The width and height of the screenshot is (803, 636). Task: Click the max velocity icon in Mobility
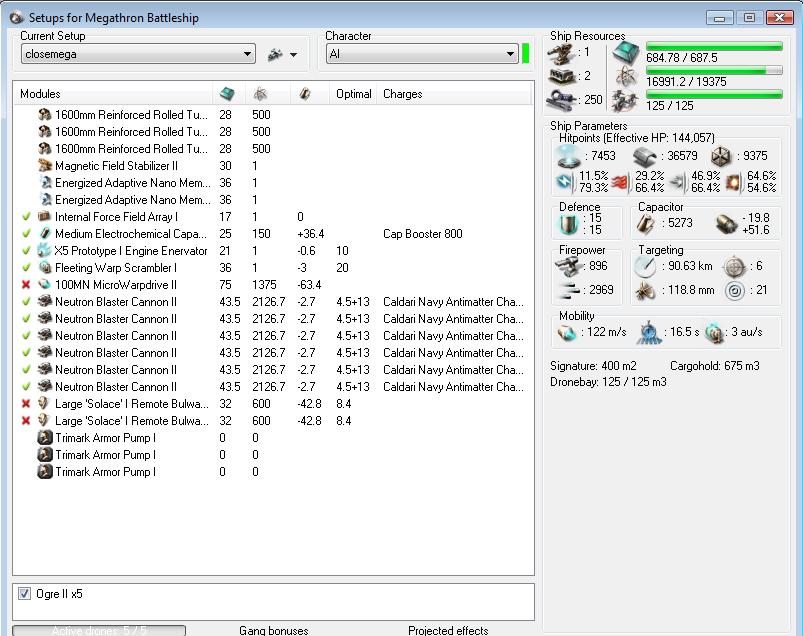(x=568, y=333)
